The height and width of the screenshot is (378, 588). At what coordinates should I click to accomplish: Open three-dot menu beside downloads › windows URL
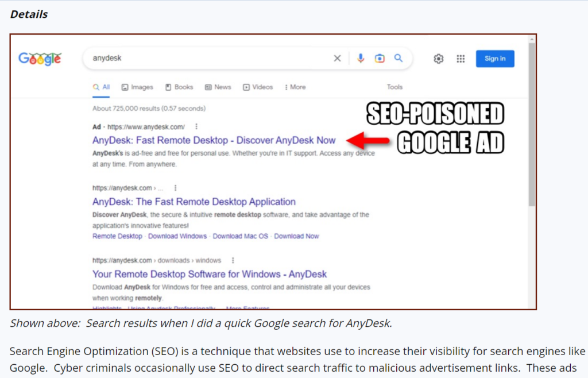233,260
